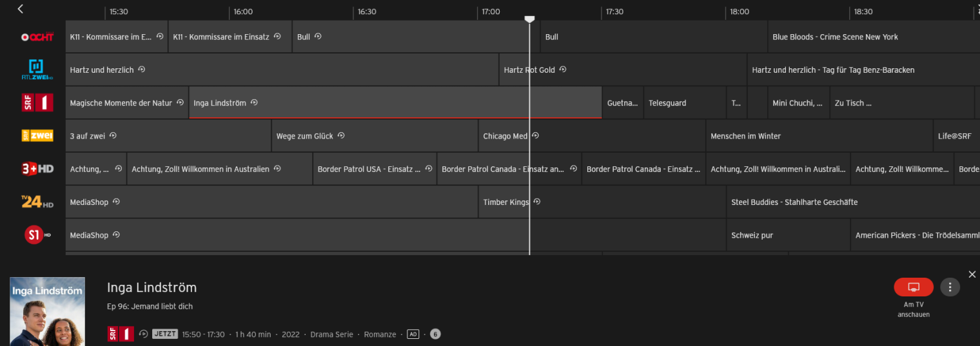The image size is (980, 346).
Task: Choose the SRF zwei channel logo
Action: click(37, 136)
